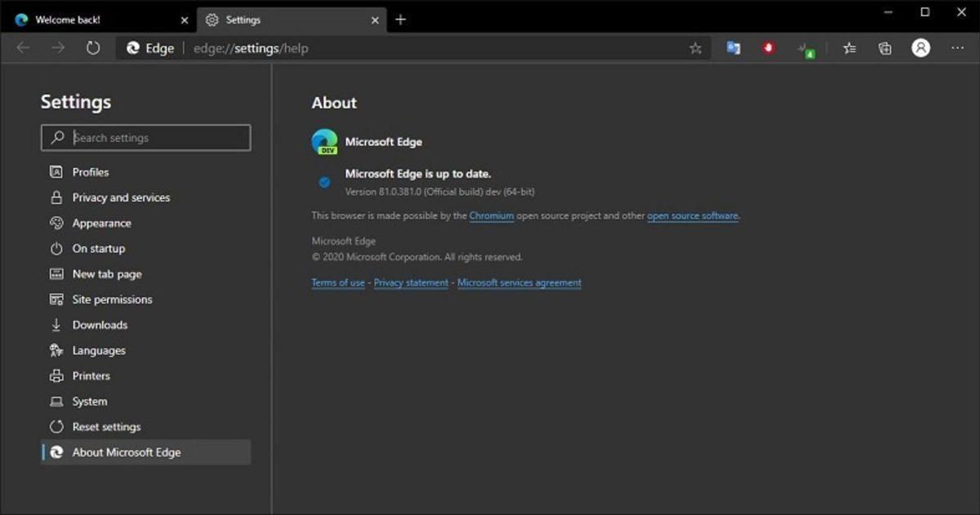Select Privacy and services in the sidebar
The height and width of the screenshot is (515, 980).
[122, 198]
